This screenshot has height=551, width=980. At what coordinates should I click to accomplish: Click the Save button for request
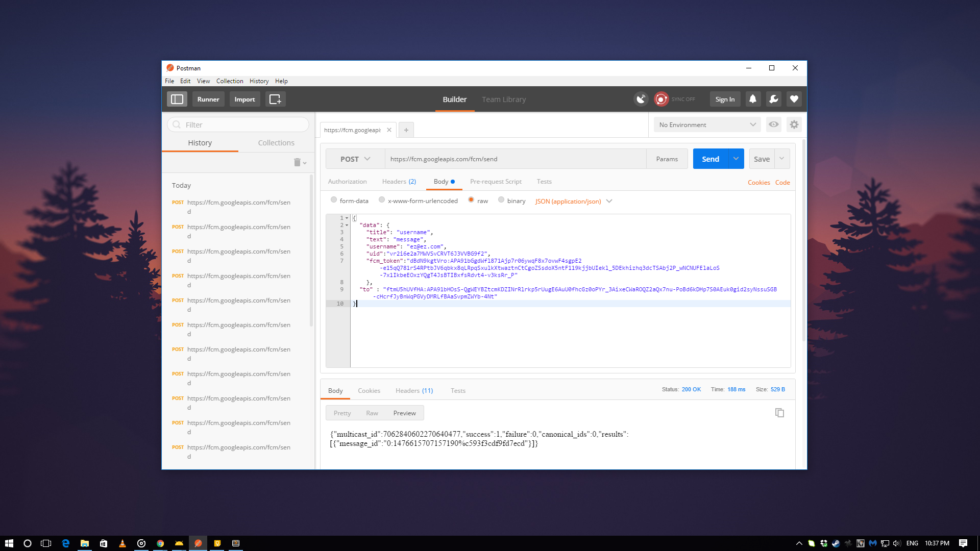tap(761, 159)
